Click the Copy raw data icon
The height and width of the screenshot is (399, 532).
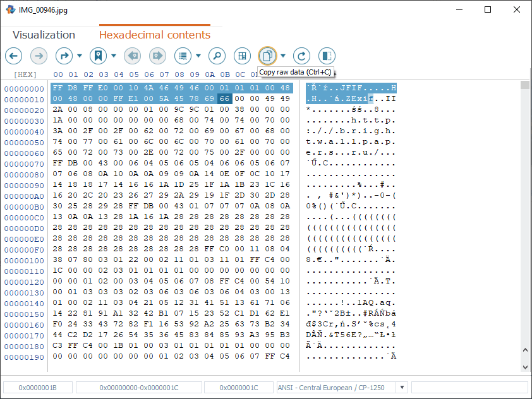(x=267, y=56)
